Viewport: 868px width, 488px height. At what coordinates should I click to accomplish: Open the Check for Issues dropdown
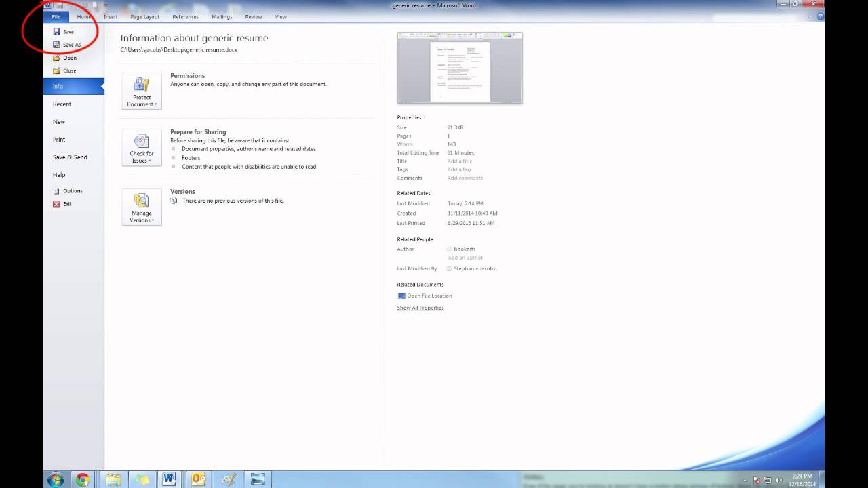142,148
